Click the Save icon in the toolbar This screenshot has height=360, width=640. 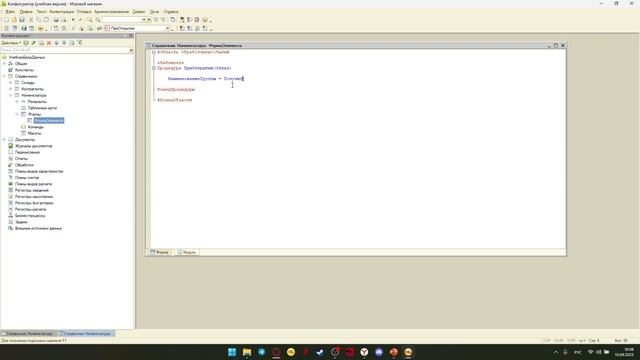22,20
